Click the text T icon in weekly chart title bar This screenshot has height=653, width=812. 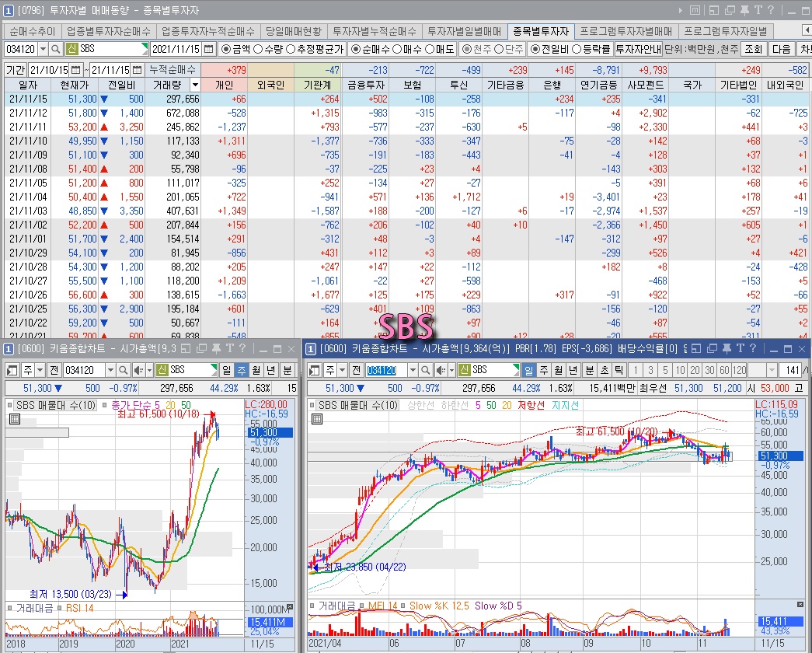coord(230,348)
